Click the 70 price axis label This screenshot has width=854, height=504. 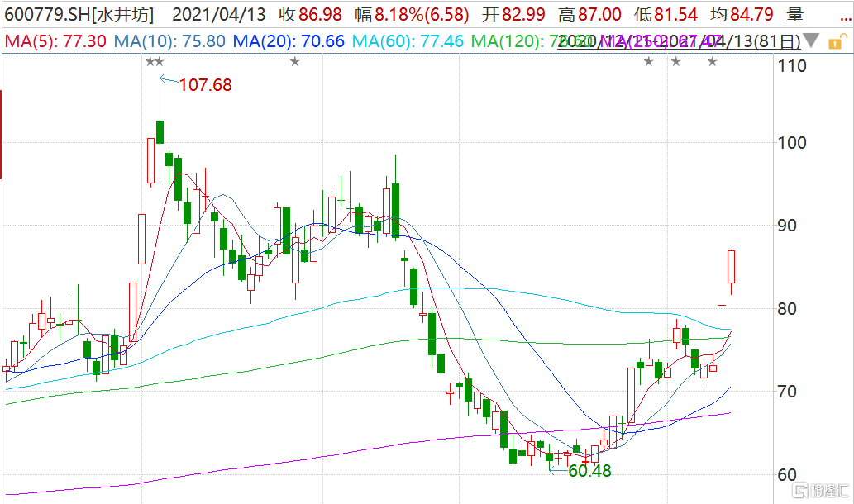(787, 392)
